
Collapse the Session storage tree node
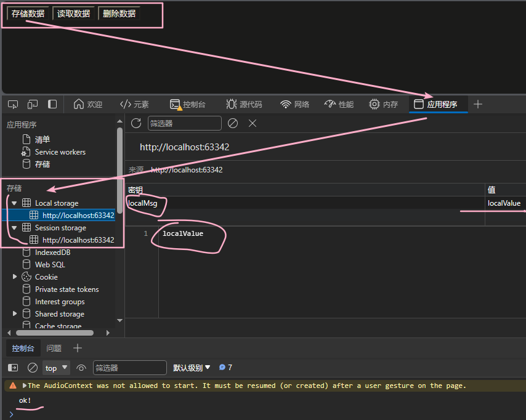point(14,228)
